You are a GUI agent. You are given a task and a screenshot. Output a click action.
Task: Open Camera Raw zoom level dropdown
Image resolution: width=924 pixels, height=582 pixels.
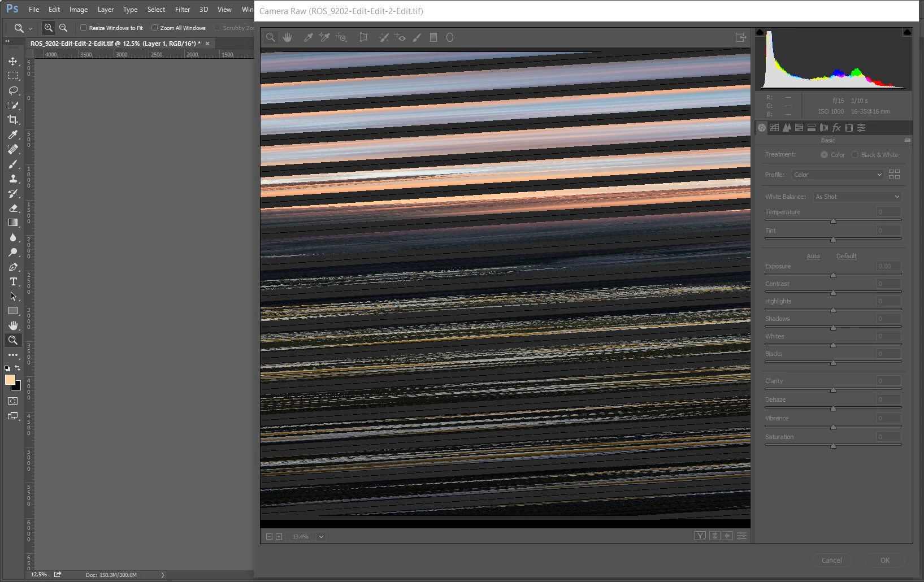(x=321, y=536)
